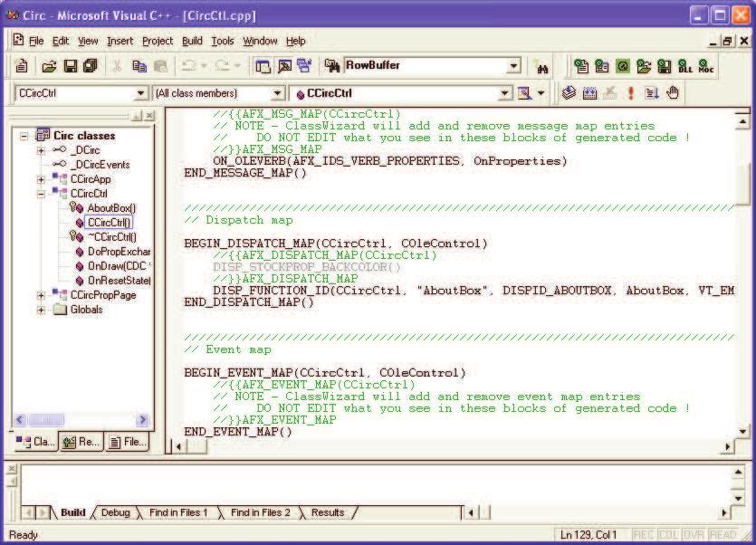Expand the CCircPropPage class node
This screenshot has height=545, width=756.
point(41,295)
